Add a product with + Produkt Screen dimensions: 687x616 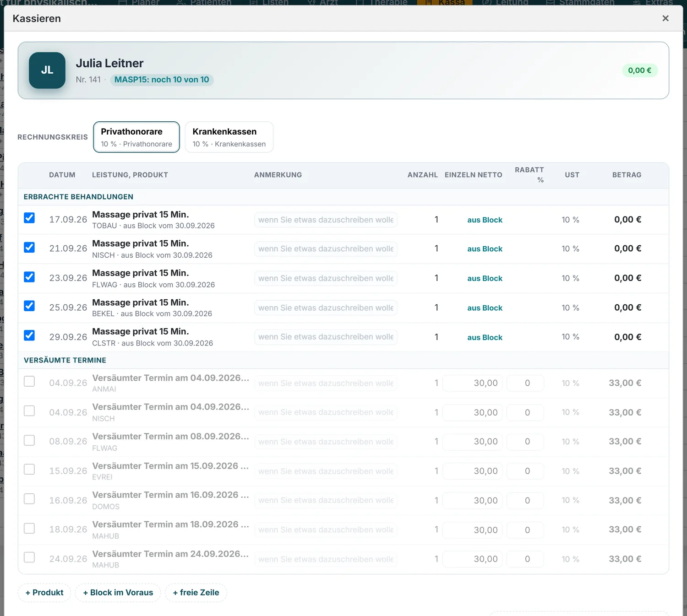[x=44, y=593]
